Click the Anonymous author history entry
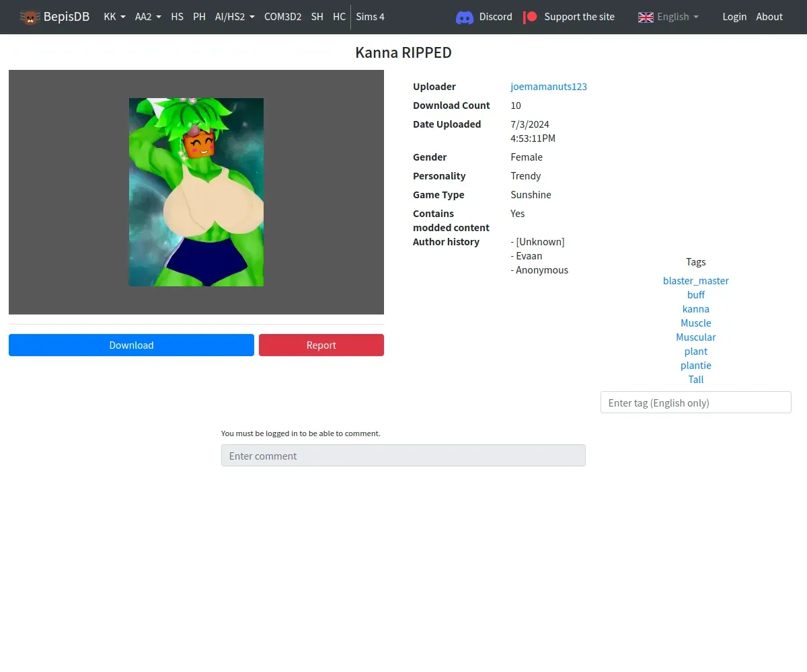The image size is (807, 672). 539,270
